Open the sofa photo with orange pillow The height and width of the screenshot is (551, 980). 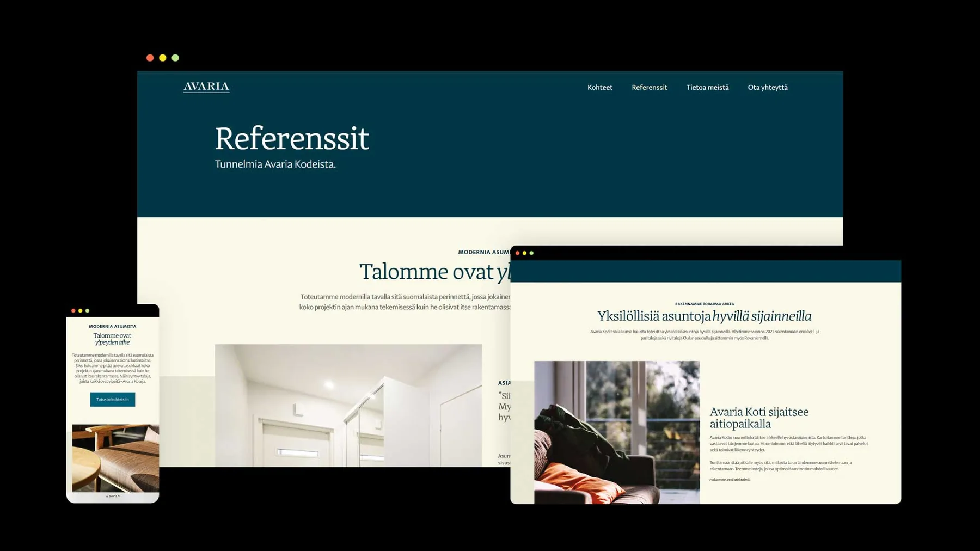(617, 432)
